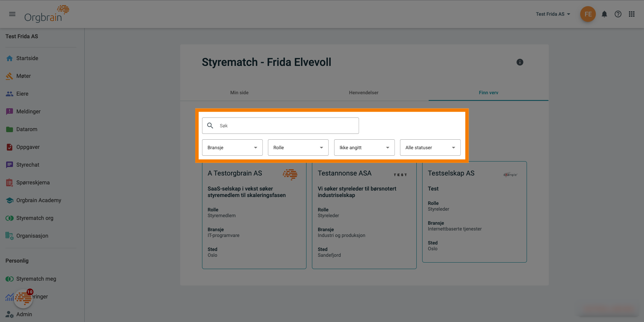The image size is (644, 322).
Task: Open the floating Orgbrain chat bubble
Action: [23, 299]
